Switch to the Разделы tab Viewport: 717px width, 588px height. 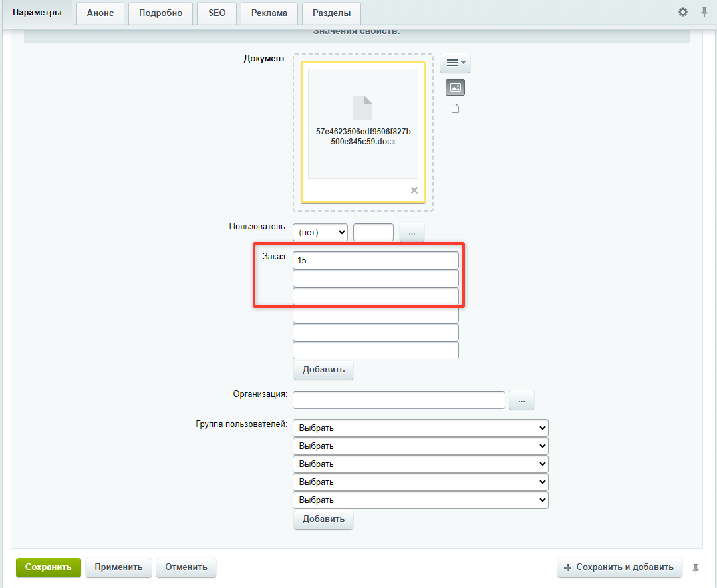click(331, 13)
